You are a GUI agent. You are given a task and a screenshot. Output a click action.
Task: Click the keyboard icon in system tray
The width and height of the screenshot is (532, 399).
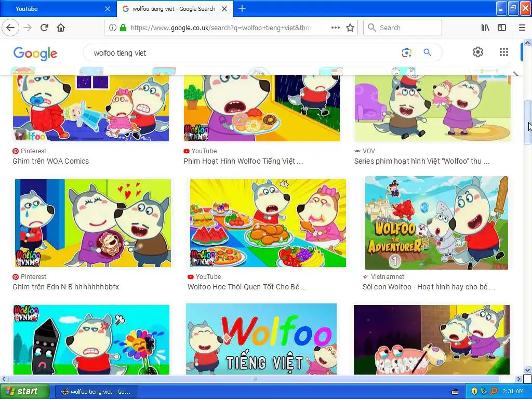[455, 392]
